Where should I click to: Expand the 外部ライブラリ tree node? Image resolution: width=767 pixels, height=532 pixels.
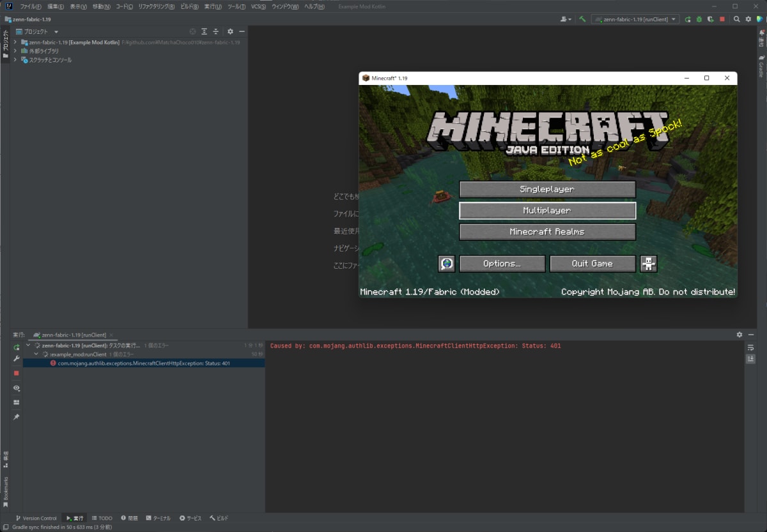pyautogui.click(x=15, y=50)
